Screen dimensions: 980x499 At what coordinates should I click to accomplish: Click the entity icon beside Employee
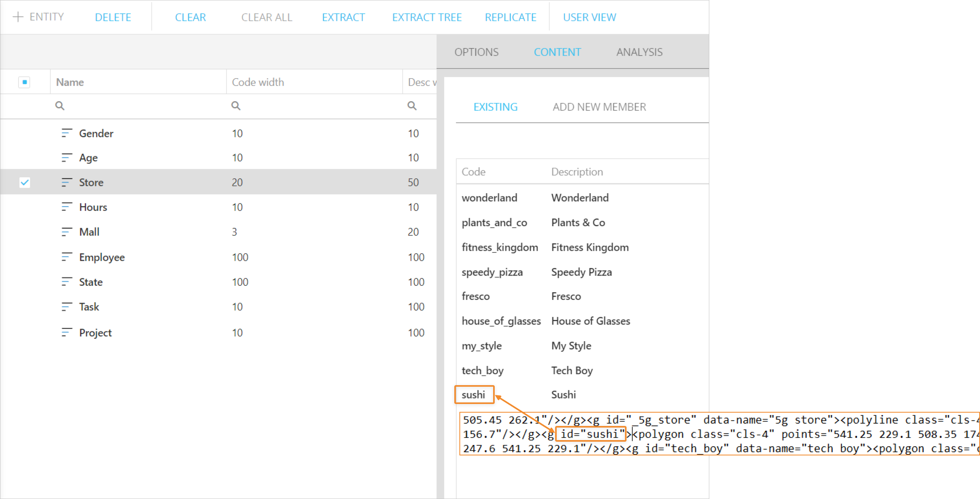tap(67, 257)
